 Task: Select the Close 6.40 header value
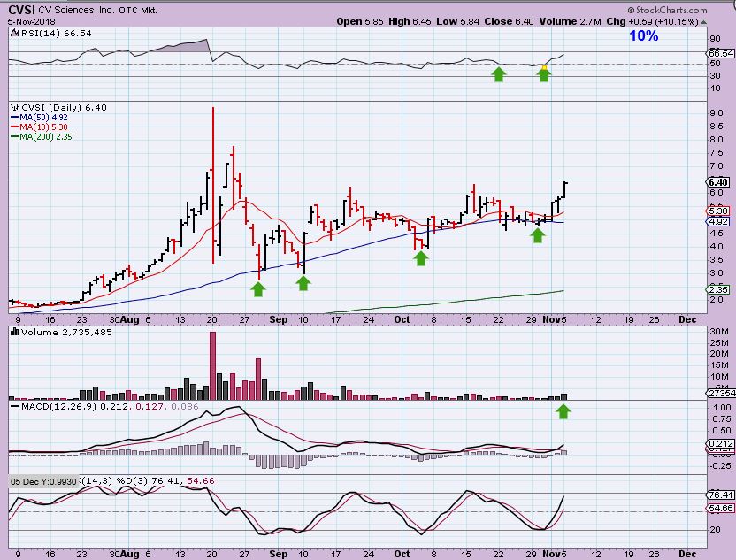coord(510,21)
